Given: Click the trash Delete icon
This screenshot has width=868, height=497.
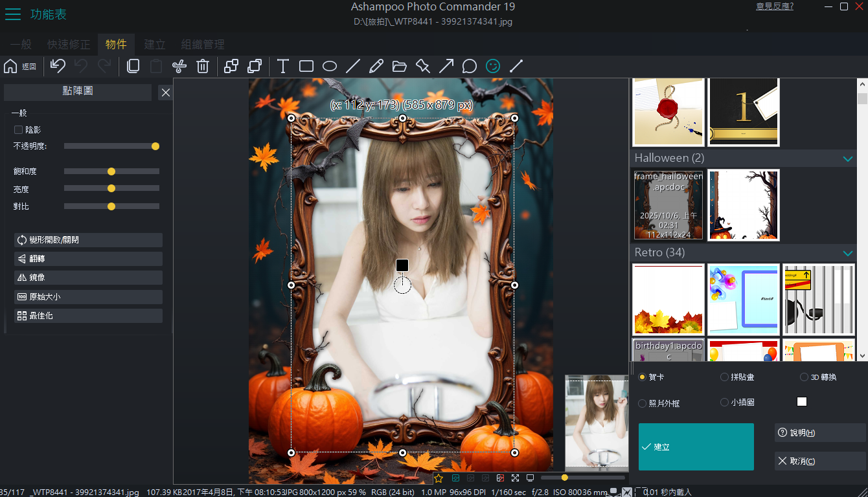Looking at the screenshot, I should click(203, 66).
